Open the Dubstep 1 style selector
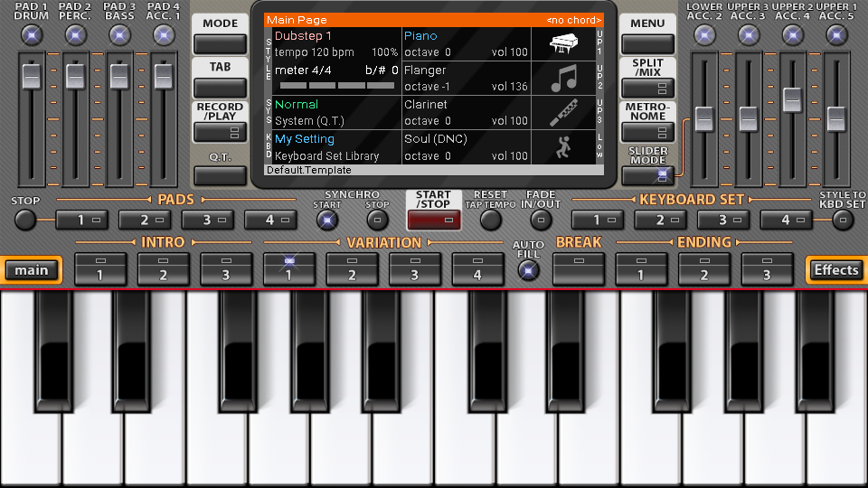This screenshot has height=488, width=868. tap(303, 36)
